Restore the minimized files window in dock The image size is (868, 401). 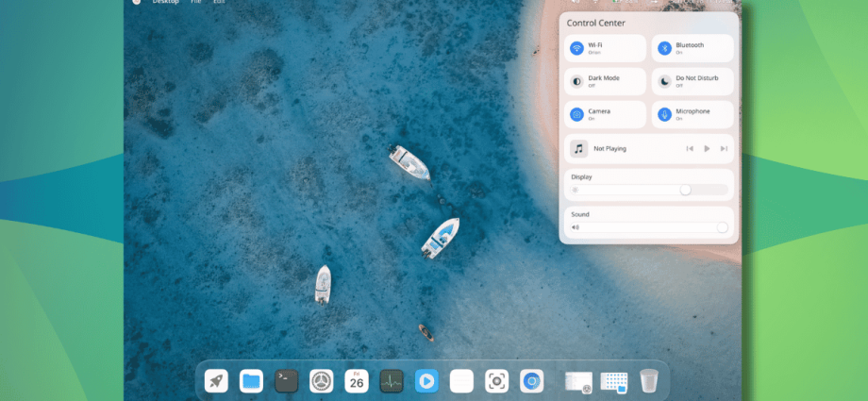pos(614,382)
